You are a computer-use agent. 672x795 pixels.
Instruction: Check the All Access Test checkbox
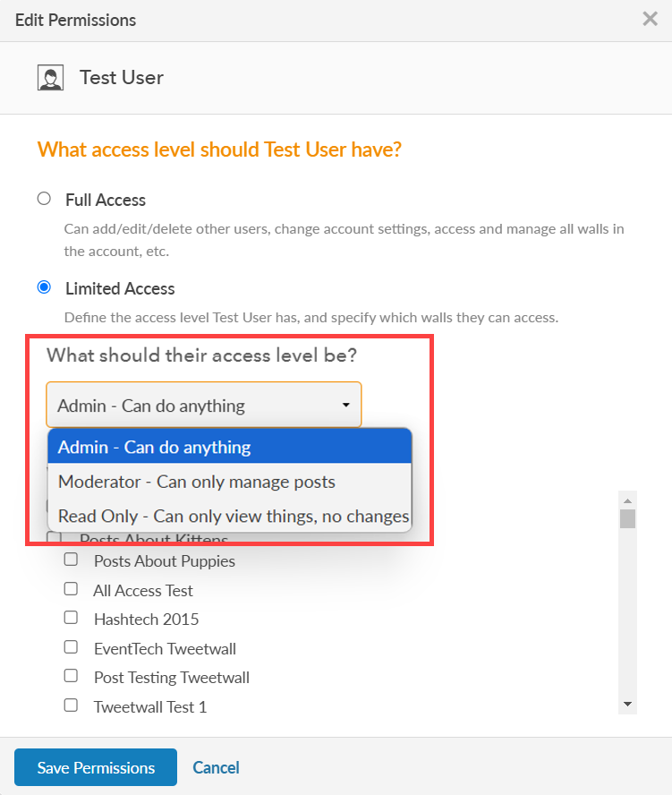[x=71, y=589]
